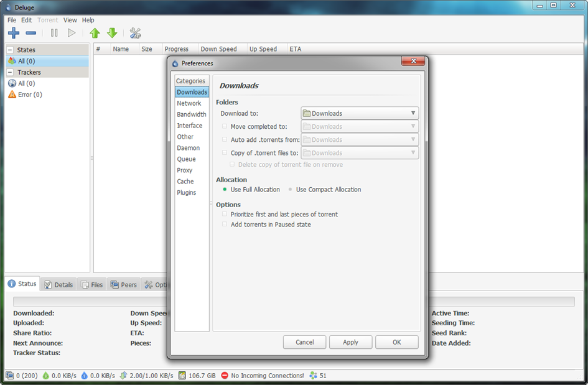Select Use Full Allocation radio button
This screenshot has height=385, width=588.
225,189
